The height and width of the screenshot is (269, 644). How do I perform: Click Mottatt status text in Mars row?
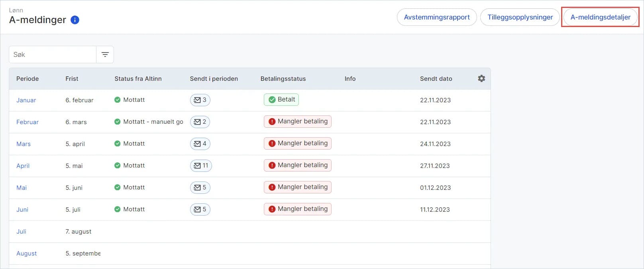[x=134, y=144]
